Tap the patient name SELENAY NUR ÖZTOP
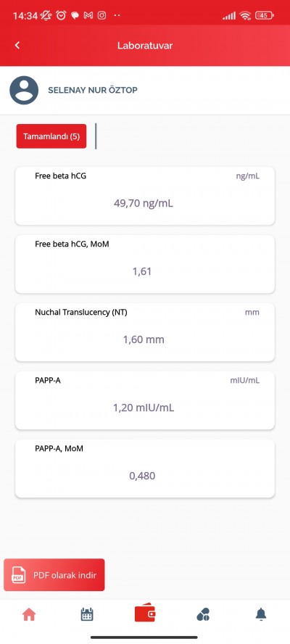Viewport: 290px width, 644px height. [93, 91]
